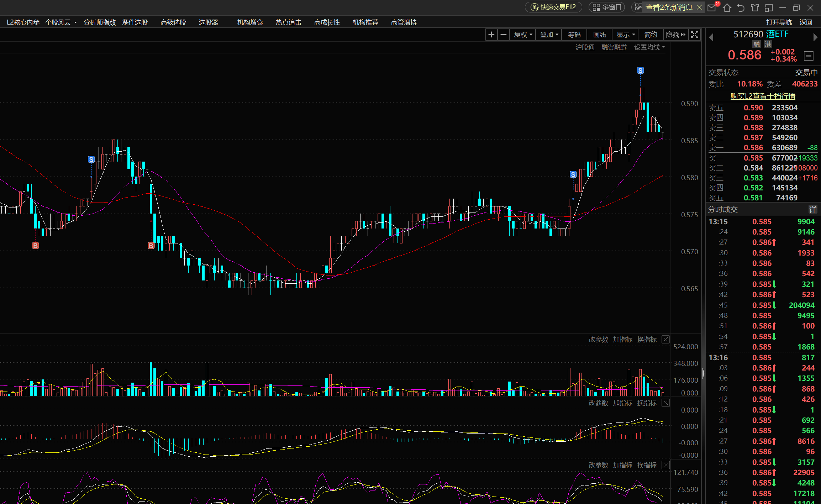Select 卖一 0.586 order row
The width and height of the screenshot is (821, 504).
tap(763, 148)
